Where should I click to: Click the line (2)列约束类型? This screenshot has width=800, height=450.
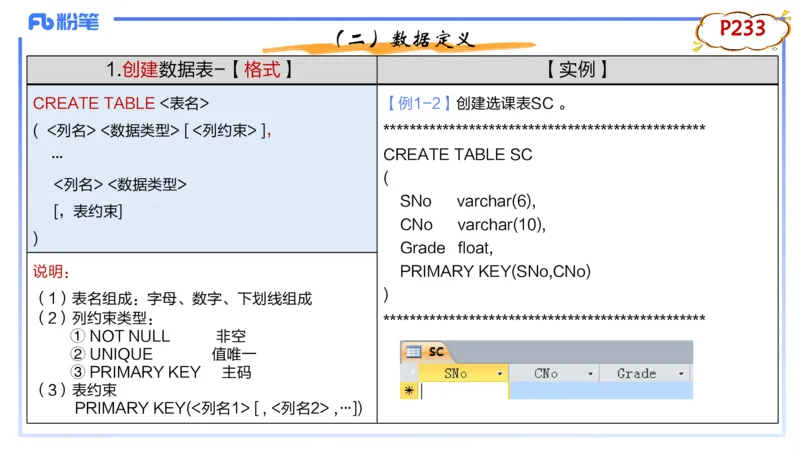click(x=95, y=318)
